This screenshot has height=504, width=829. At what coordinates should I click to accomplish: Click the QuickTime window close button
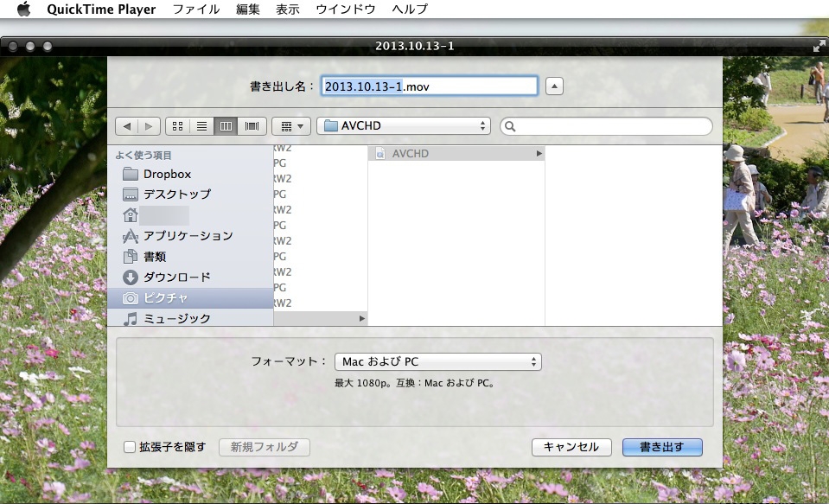click(13, 47)
